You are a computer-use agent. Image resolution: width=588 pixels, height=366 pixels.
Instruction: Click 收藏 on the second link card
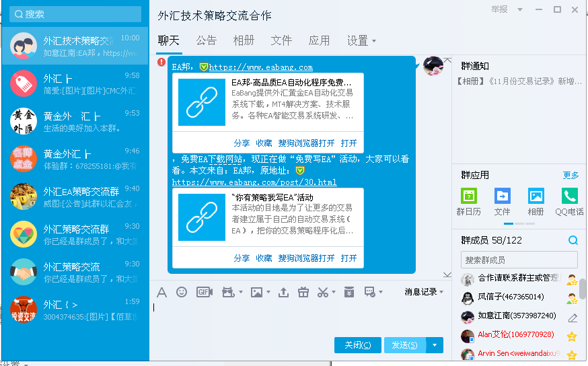(x=264, y=258)
